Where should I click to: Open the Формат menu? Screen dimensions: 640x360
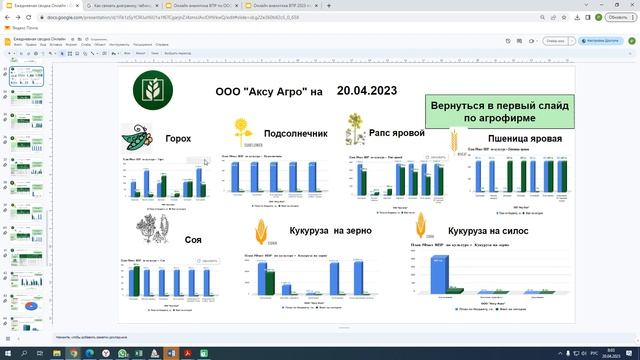click(x=71, y=44)
